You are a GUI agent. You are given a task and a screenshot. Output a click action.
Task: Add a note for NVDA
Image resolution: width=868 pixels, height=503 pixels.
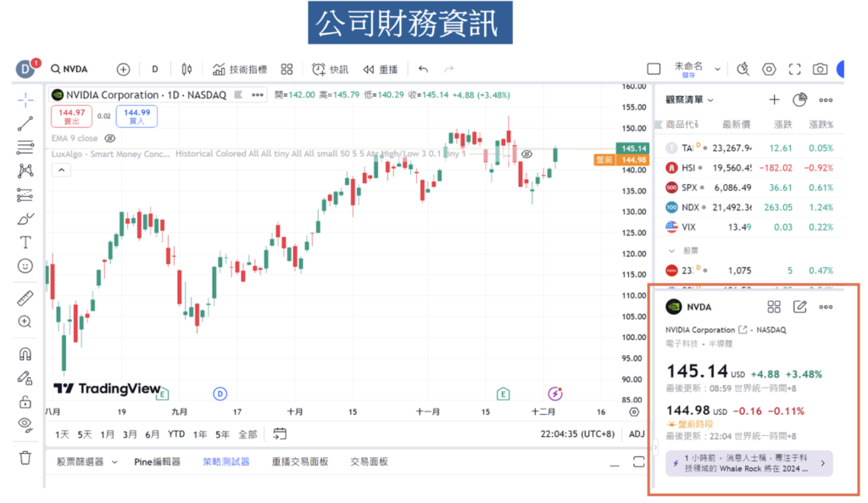tap(800, 307)
